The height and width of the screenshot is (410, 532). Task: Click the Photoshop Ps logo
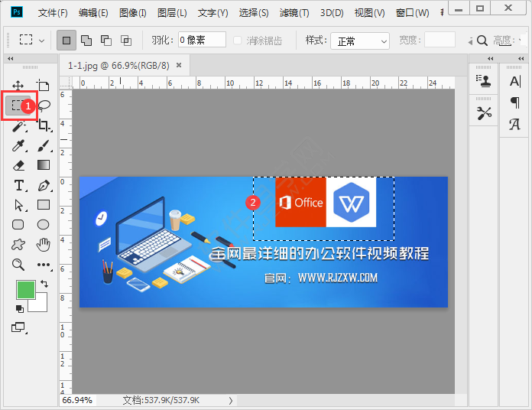point(17,12)
